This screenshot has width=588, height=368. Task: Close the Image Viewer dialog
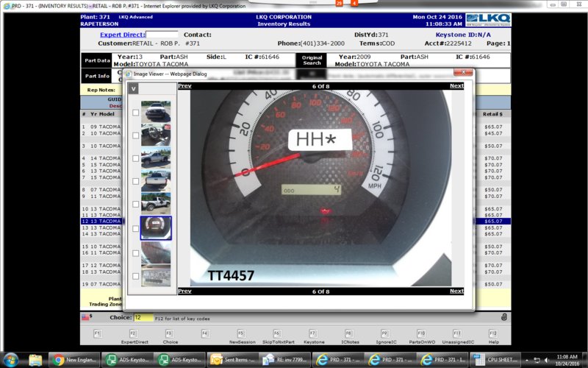tap(463, 72)
